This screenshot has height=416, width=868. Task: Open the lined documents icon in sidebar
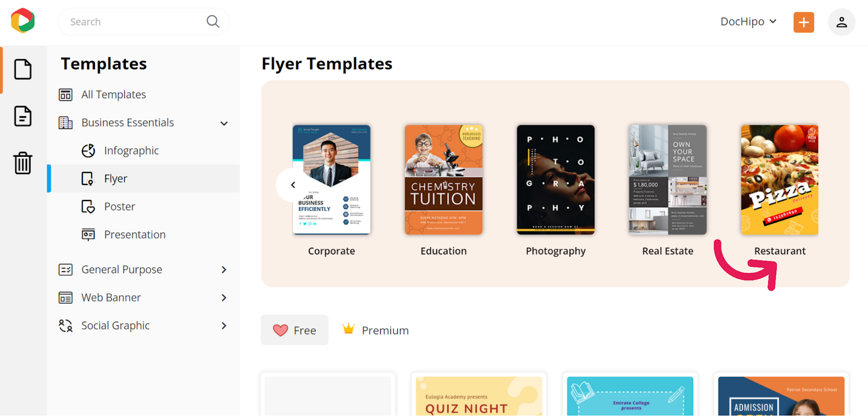tap(23, 116)
